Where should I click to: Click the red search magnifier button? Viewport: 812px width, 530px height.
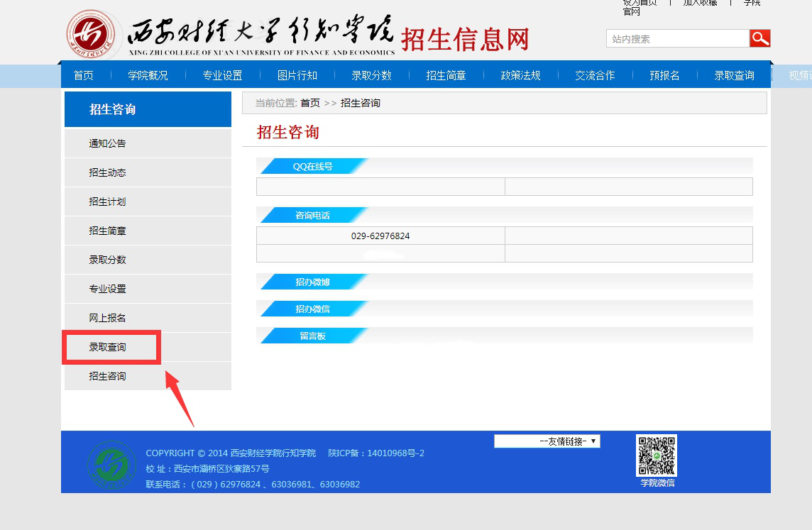(759, 38)
